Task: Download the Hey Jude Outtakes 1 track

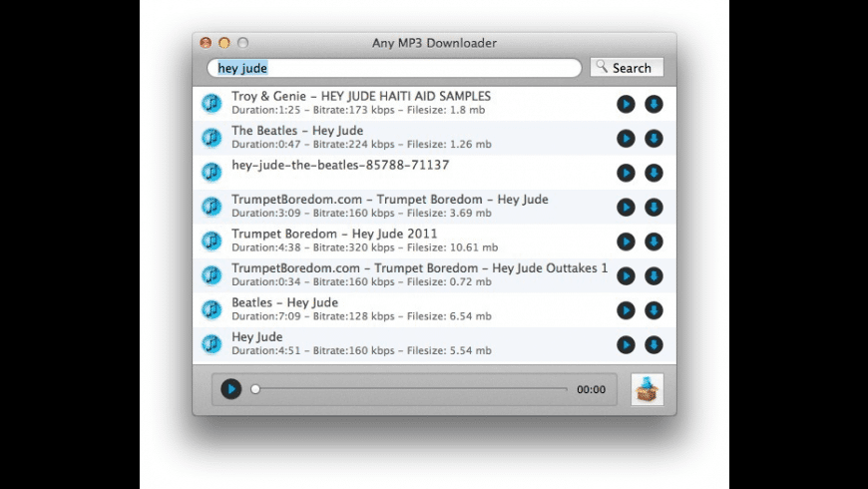Action: coord(653,275)
